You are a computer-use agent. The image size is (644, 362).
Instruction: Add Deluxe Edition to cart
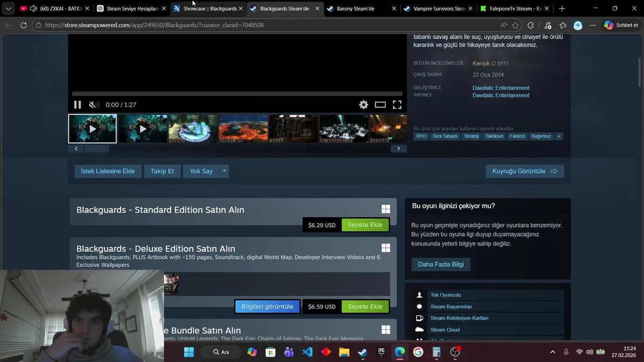tap(365, 306)
